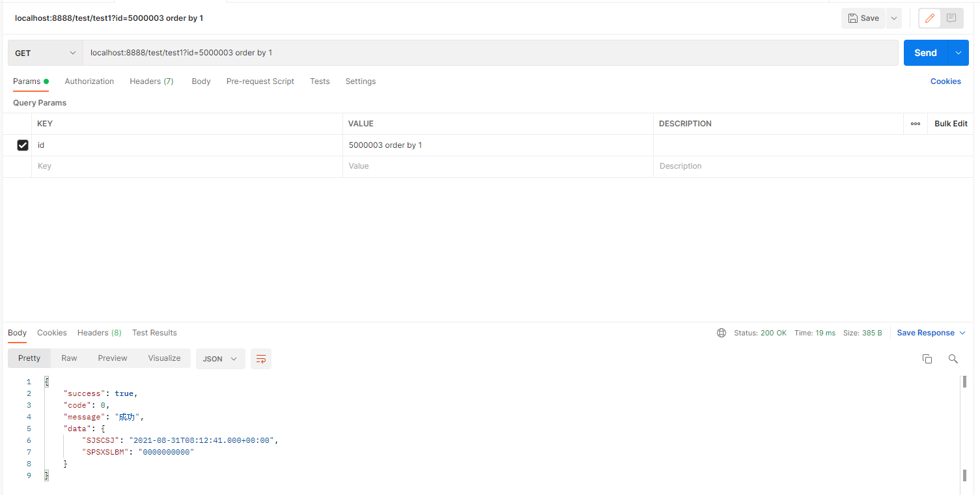Click the Size: 385 B text
Screen dimensions: 980x495
click(x=863, y=333)
